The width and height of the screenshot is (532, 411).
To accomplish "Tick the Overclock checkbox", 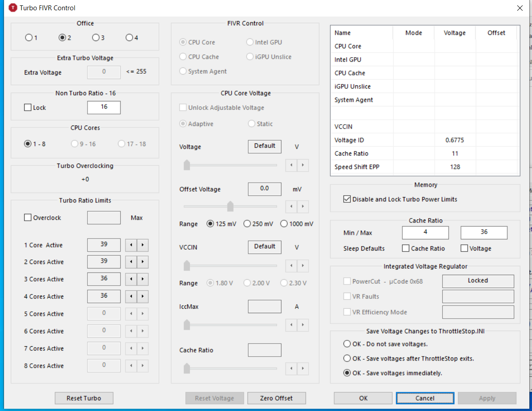I will [x=28, y=218].
